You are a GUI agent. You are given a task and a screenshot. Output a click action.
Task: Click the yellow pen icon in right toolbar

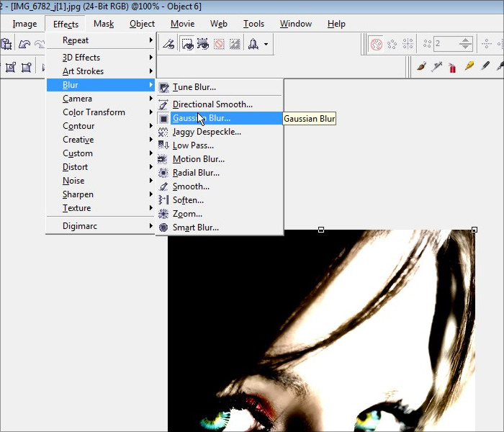click(x=469, y=67)
